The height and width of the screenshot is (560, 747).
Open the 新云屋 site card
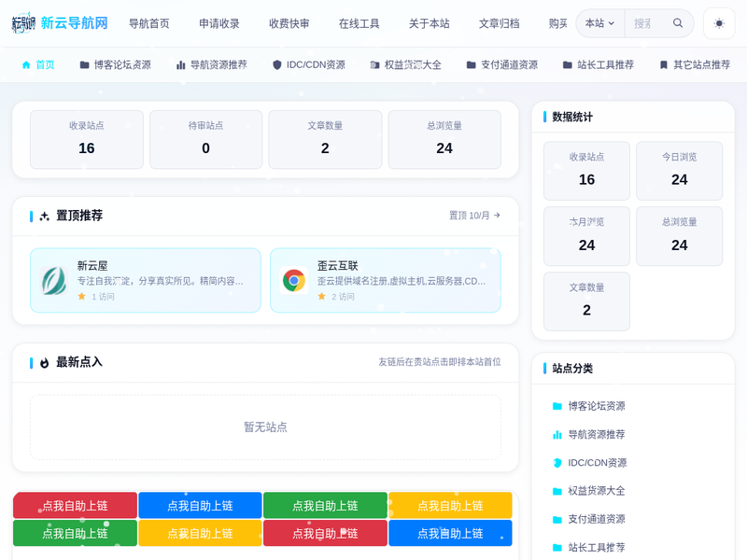(x=146, y=281)
